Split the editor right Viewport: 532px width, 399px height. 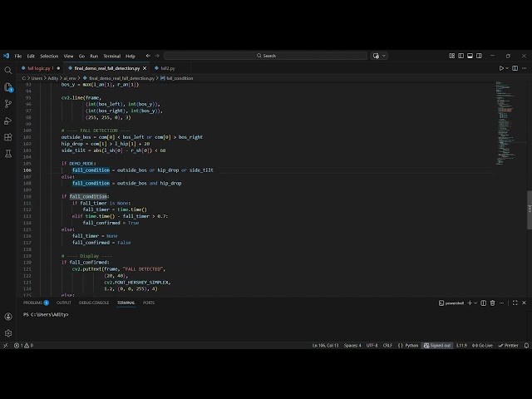[515, 68]
